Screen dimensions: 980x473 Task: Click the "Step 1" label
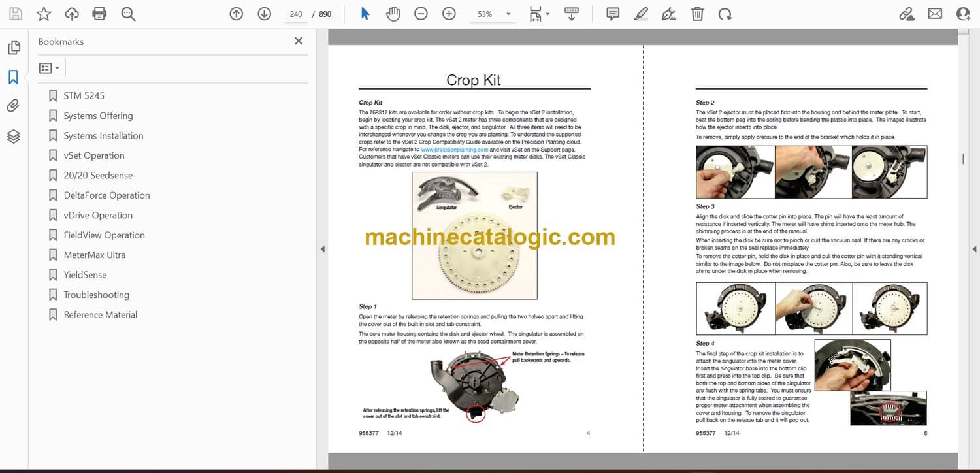click(x=367, y=306)
